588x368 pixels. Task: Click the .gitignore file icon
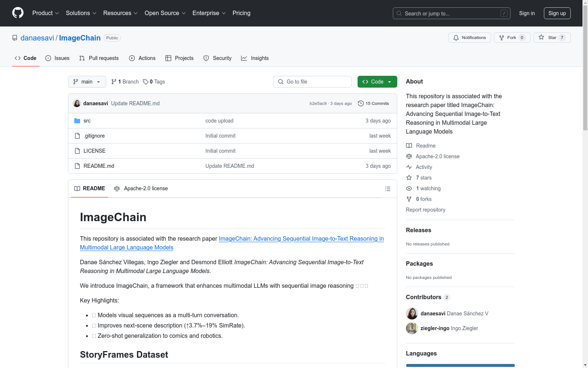click(77, 136)
